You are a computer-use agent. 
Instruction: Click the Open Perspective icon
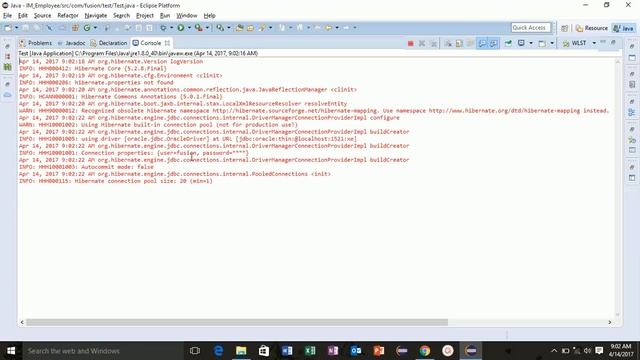(564, 28)
